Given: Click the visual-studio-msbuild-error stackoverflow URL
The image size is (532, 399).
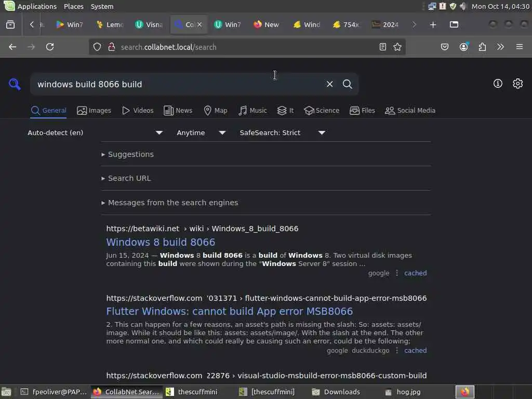Looking at the screenshot, I should [x=267, y=375].
